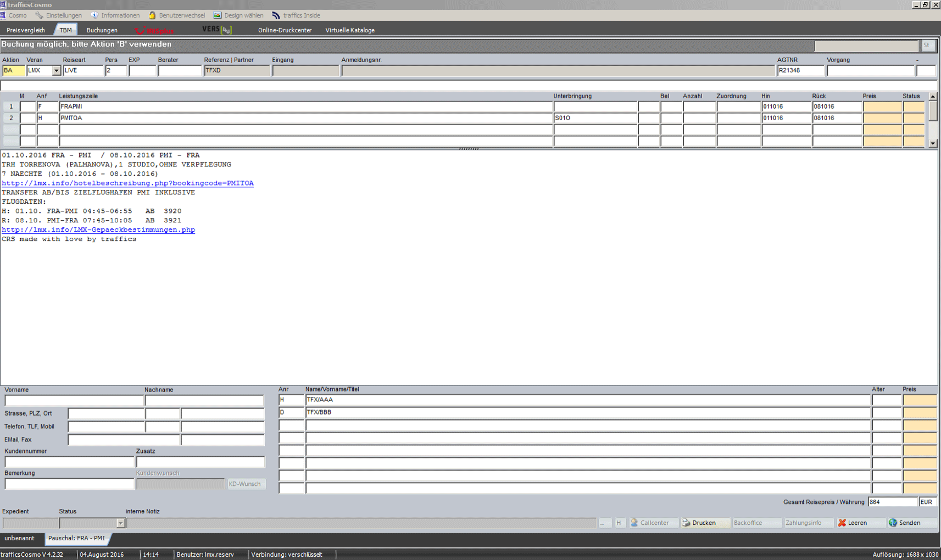Open the LMX Gepaeckbestimmungen link
Viewport: 941px width, 560px height.
[x=98, y=230]
